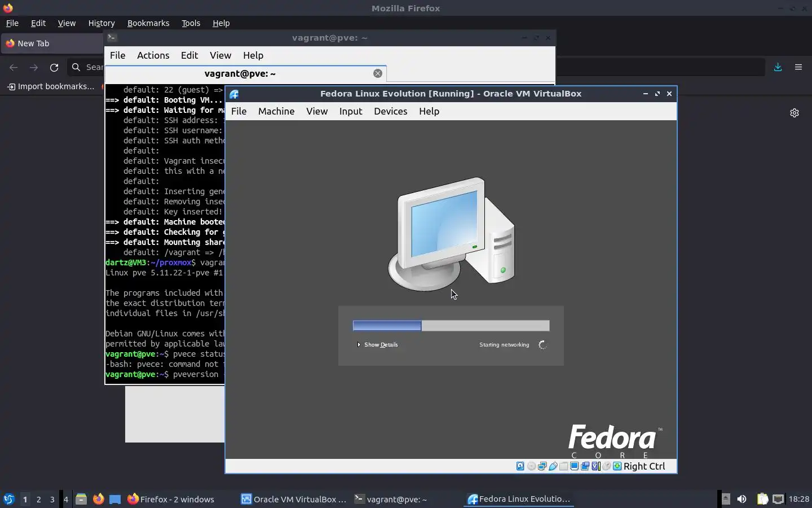Screen dimensions: 812x508
Task: Click the volume speaker tray icon
Action: tap(742, 499)
